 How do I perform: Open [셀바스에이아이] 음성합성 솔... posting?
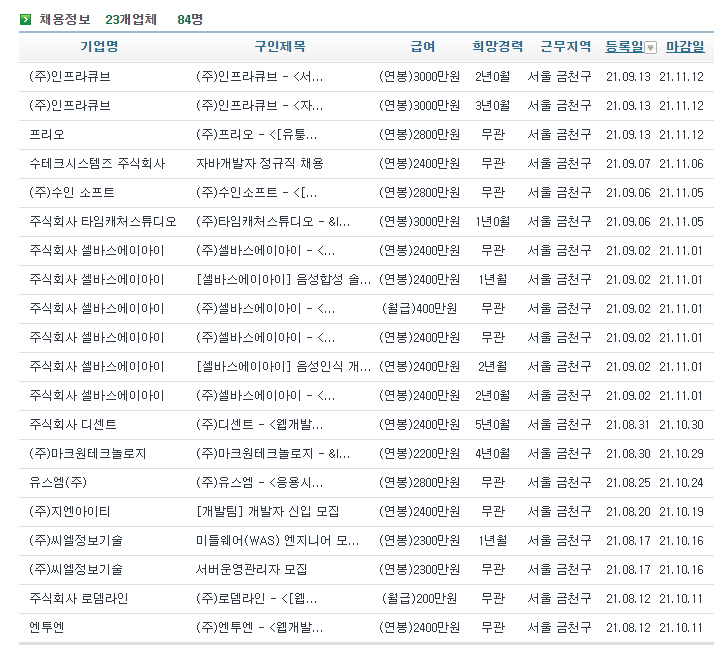click(284, 279)
